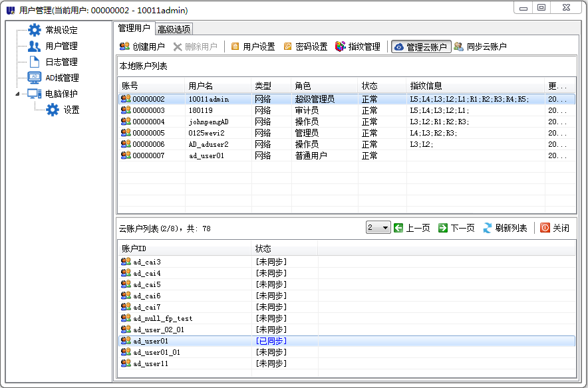Select 超级管理员 role cell

point(315,99)
